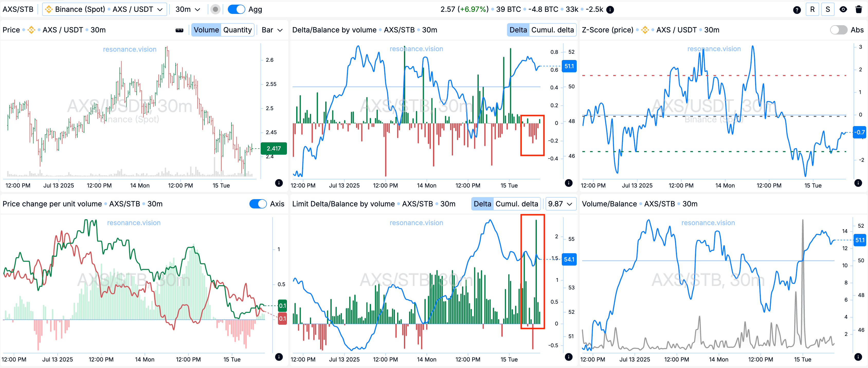Image resolution: width=868 pixels, height=368 pixels.
Task: Click resonance.vision watermark link in Price chart
Action: [x=130, y=49]
